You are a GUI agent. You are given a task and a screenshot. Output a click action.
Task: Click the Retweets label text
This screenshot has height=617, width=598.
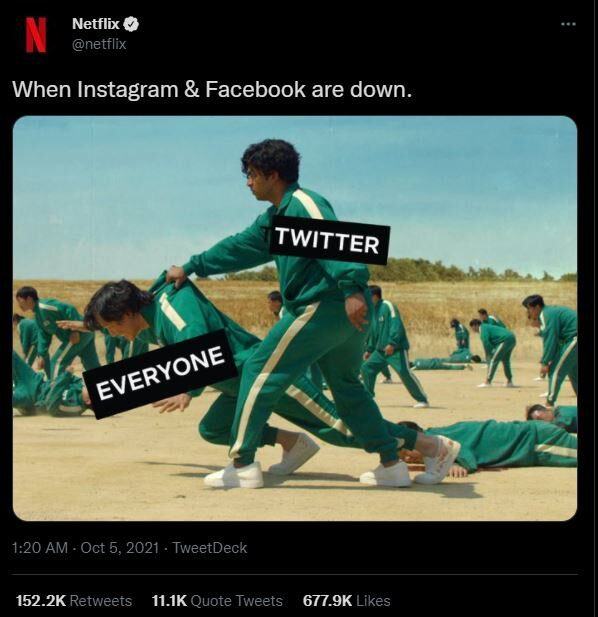pyautogui.click(x=101, y=601)
